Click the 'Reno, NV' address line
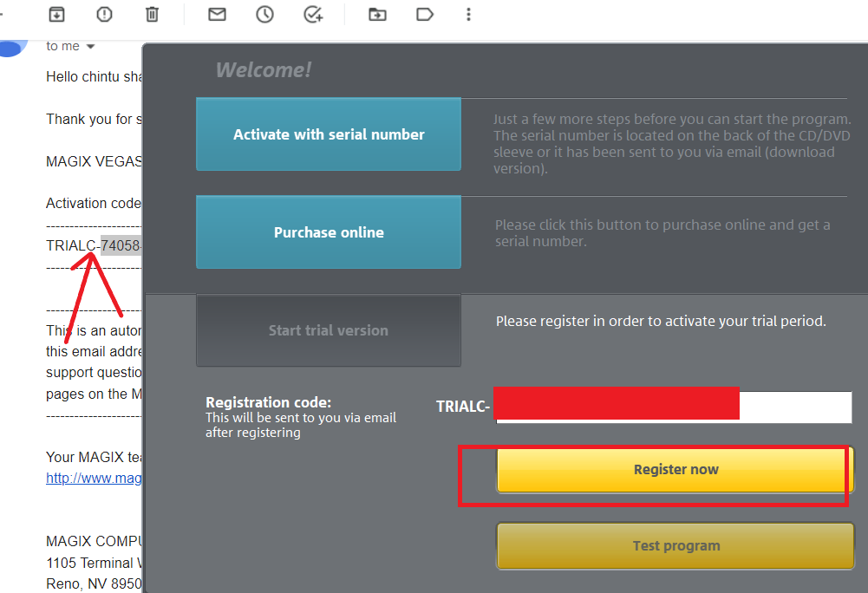This screenshot has width=868, height=593. click(x=94, y=584)
